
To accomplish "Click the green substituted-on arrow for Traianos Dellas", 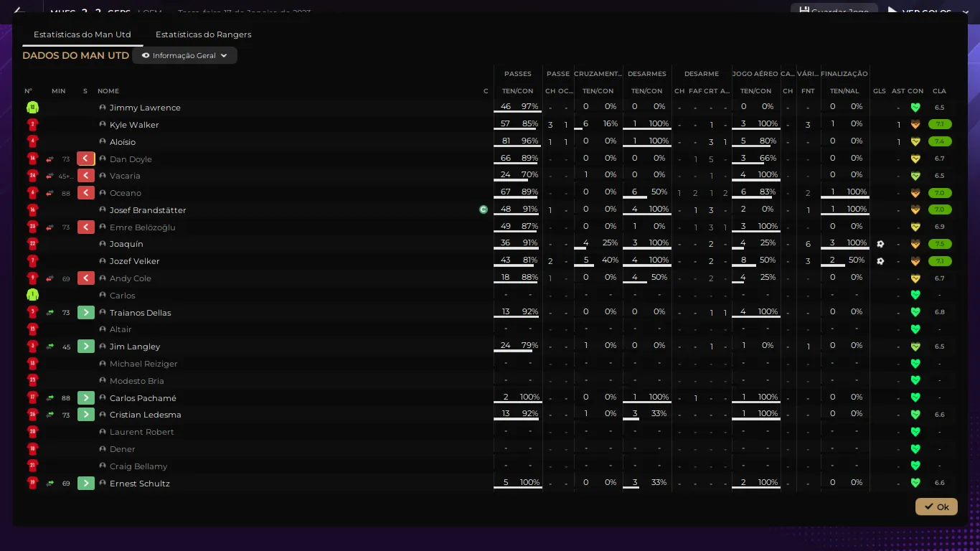I will point(86,313).
